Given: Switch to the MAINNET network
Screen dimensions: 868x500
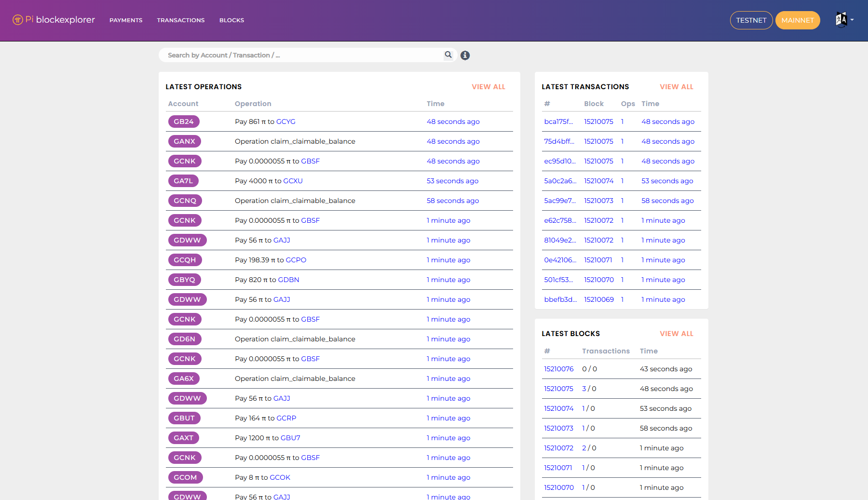Looking at the screenshot, I should click(x=797, y=20).
